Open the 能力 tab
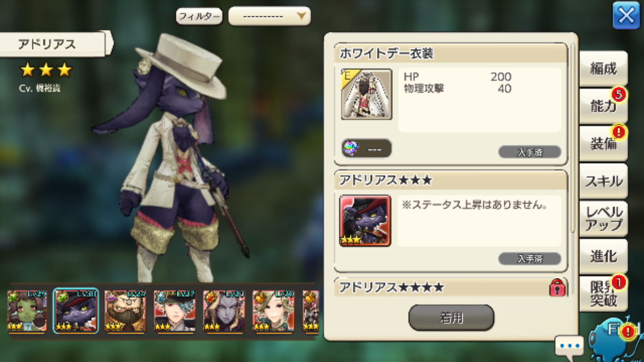This screenshot has width=644, height=362. tap(603, 106)
